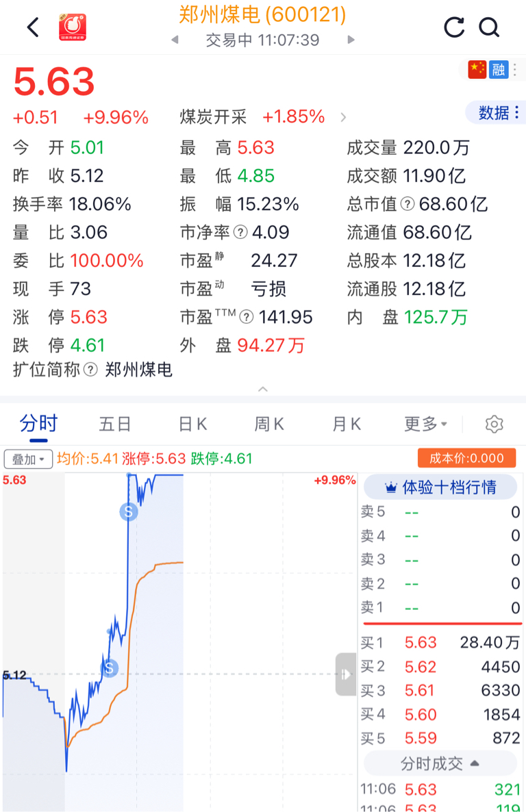Viewport: 526px width, 812px height.
Task: Switch to the 日K tab
Action: coord(192,424)
